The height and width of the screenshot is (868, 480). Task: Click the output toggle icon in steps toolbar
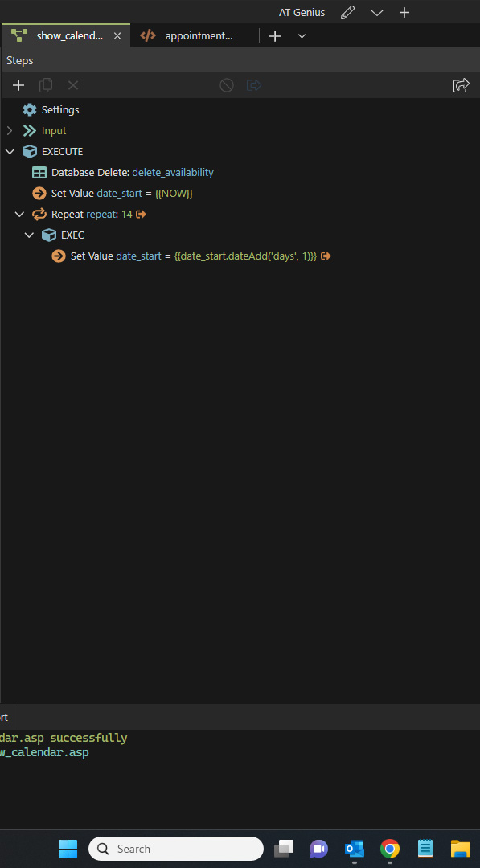[x=253, y=85]
